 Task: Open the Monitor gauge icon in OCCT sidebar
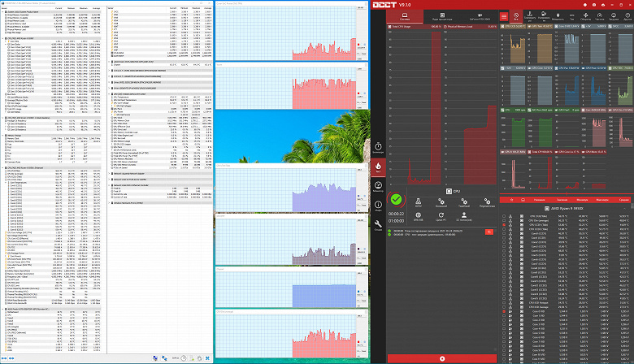[x=378, y=186]
